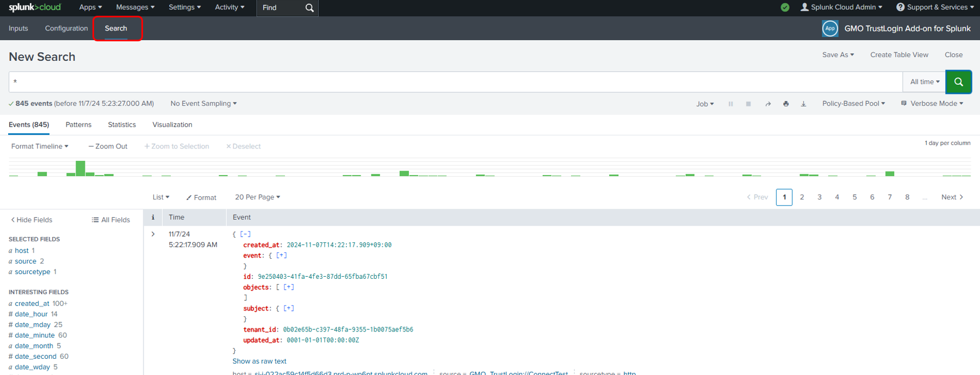Click the GMO TrustLogin App icon

[x=830, y=28]
